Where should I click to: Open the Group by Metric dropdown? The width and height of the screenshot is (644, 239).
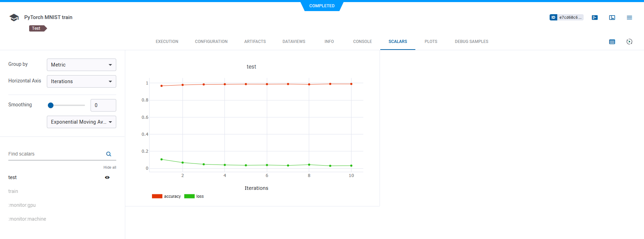82,65
